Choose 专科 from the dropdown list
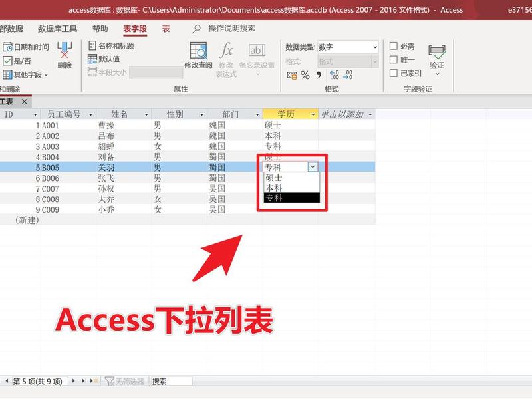This screenshot has height=399, width=532. (x=292, y=198)
